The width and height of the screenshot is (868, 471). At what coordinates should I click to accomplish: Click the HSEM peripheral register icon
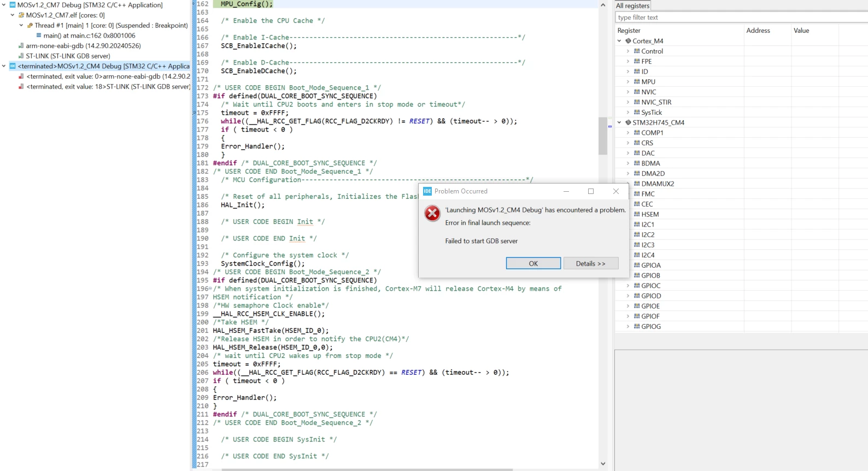click(x=637, y=214)
